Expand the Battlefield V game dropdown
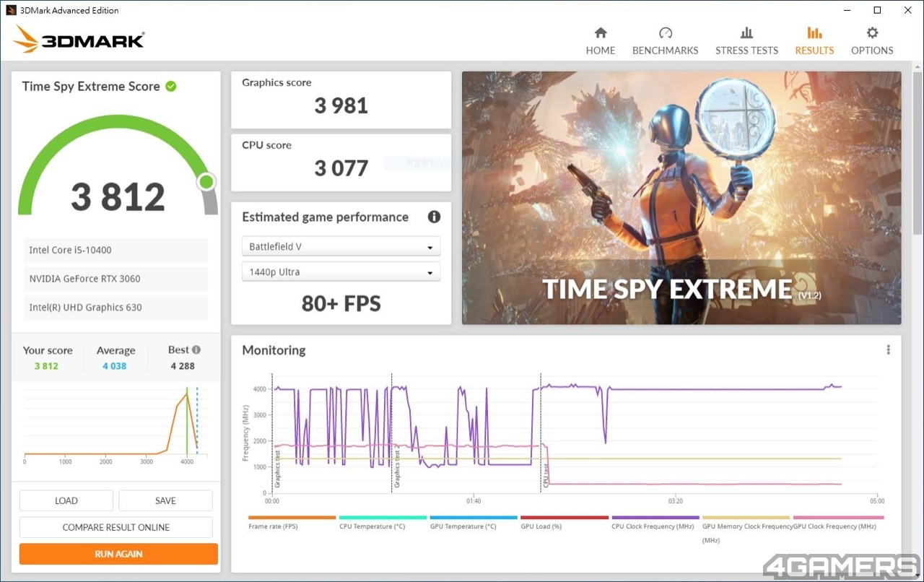This screenshot has width=924, height=582. coord(341,246)
